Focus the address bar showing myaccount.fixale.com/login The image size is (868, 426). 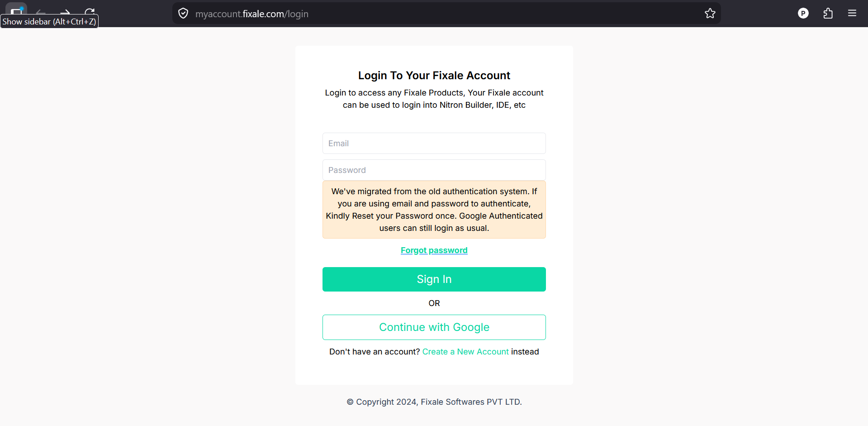pyautogui.click(x=407, y=14)
